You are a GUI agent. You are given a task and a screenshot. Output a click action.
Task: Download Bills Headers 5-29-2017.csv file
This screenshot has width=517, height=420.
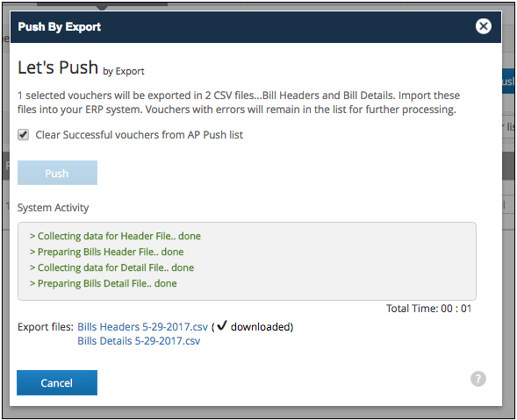(142, 327)
